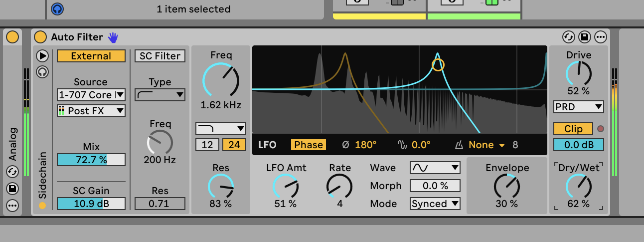Click the Dry/Wet knob at 62 %

[579, 186]
